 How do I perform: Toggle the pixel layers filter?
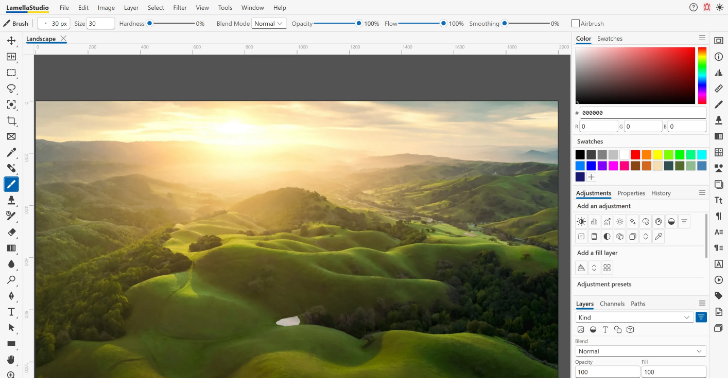[581, 330]
